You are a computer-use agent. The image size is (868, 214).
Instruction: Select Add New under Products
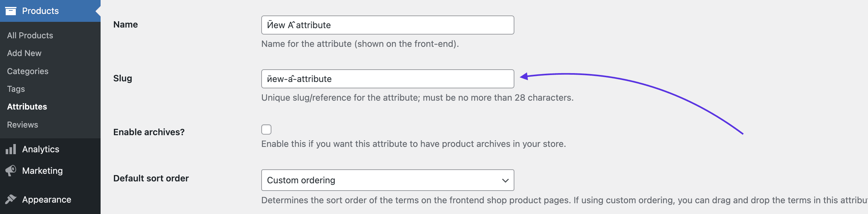click(24, 53)
